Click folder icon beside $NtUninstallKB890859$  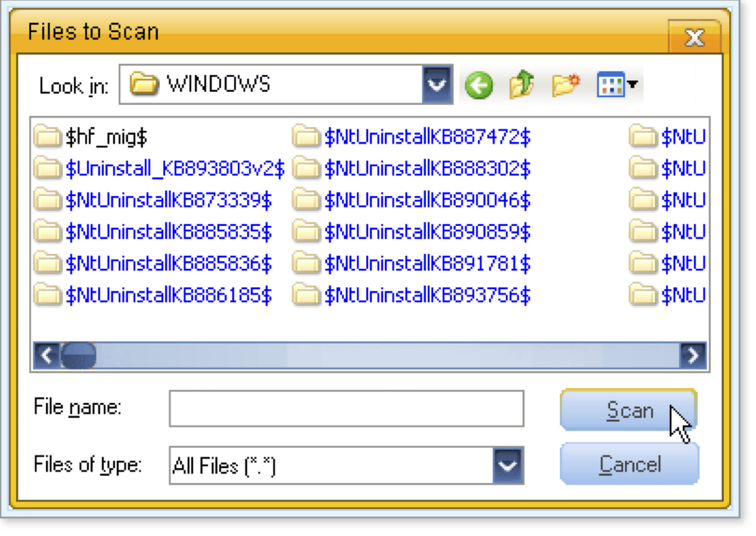[x=307, y=232]
